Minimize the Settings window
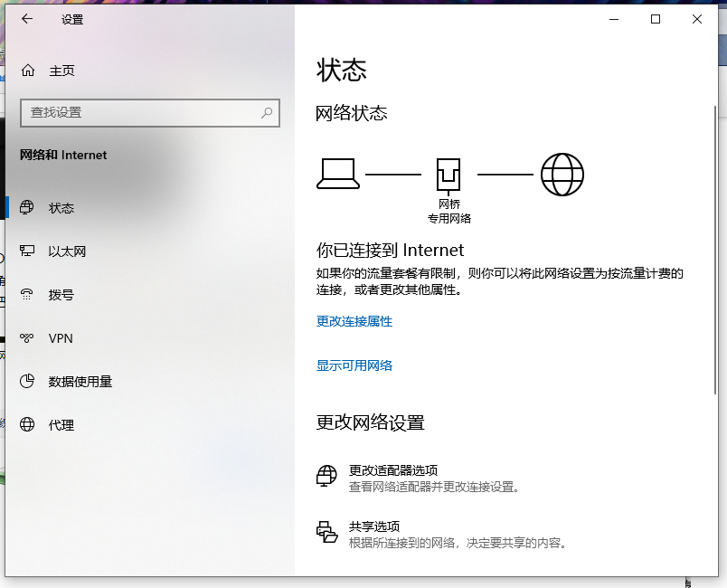 point(614,19)
